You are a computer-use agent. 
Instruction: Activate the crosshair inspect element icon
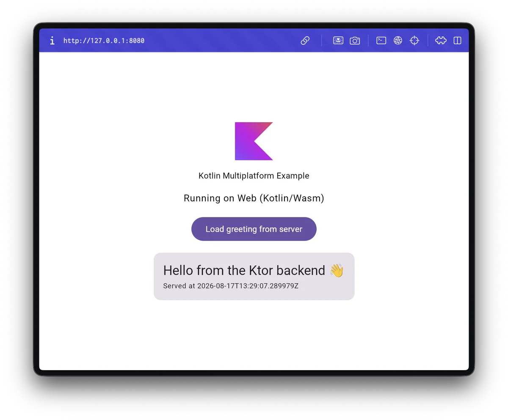point(414,41)
